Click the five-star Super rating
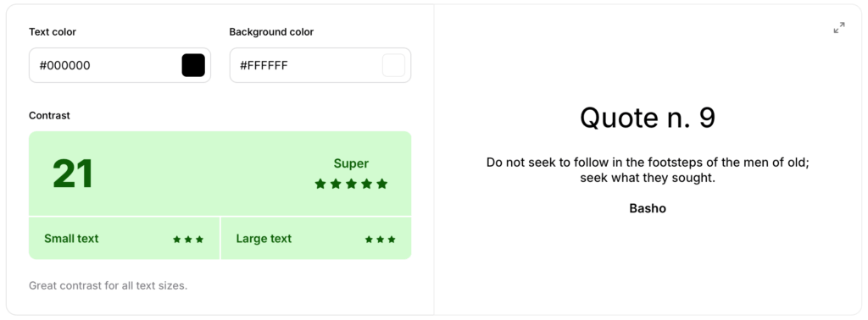 coord(351,184)
